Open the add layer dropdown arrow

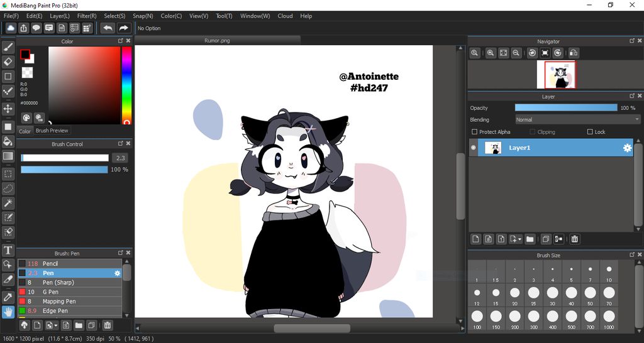click(520, 239)
